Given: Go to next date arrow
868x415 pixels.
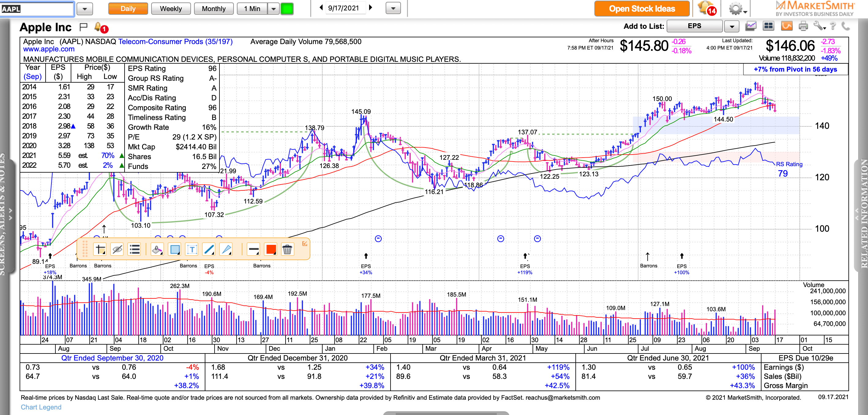Looking at the screenshot, I should 371,8.
